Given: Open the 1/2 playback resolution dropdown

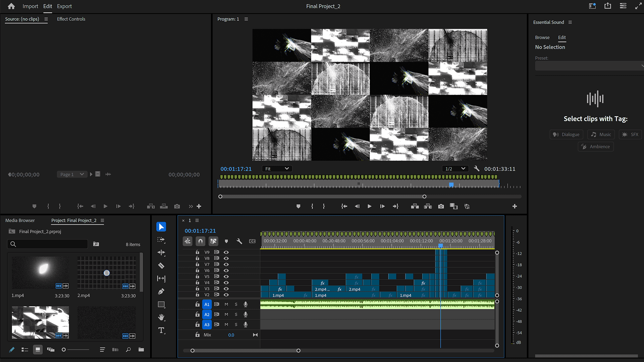Looking at the screenshot, I should click(x=455, y=169).
